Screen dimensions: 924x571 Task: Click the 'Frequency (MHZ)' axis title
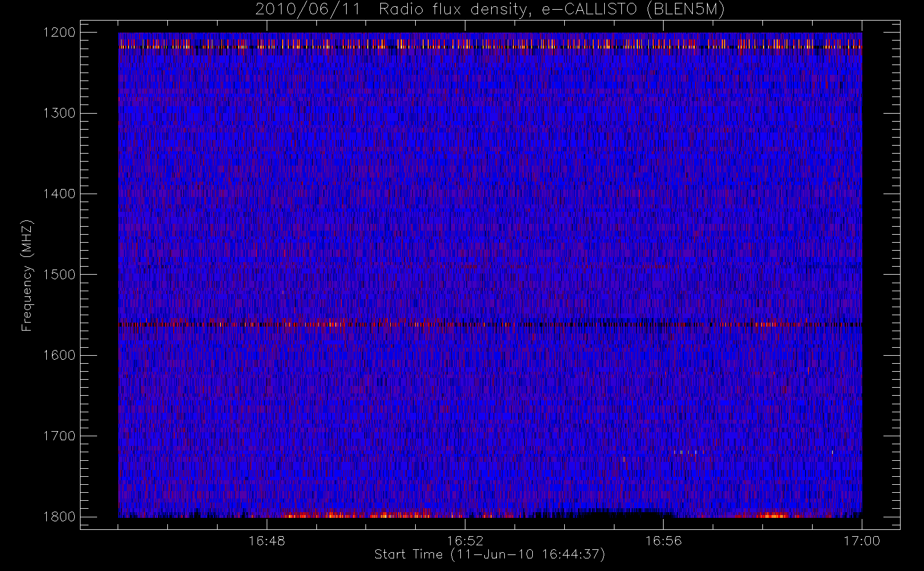(27, 275)
